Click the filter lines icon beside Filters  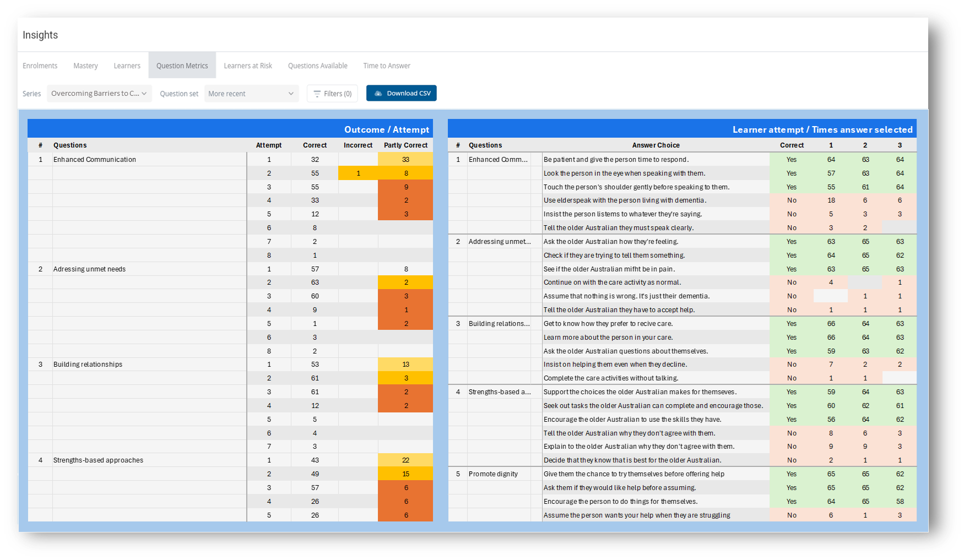317,94
